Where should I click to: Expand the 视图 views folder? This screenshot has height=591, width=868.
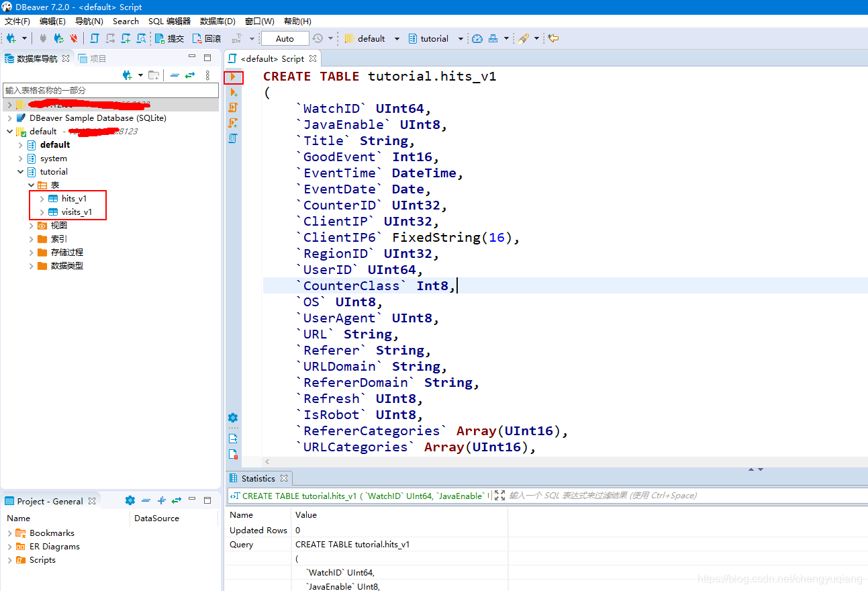click(32, 225)
